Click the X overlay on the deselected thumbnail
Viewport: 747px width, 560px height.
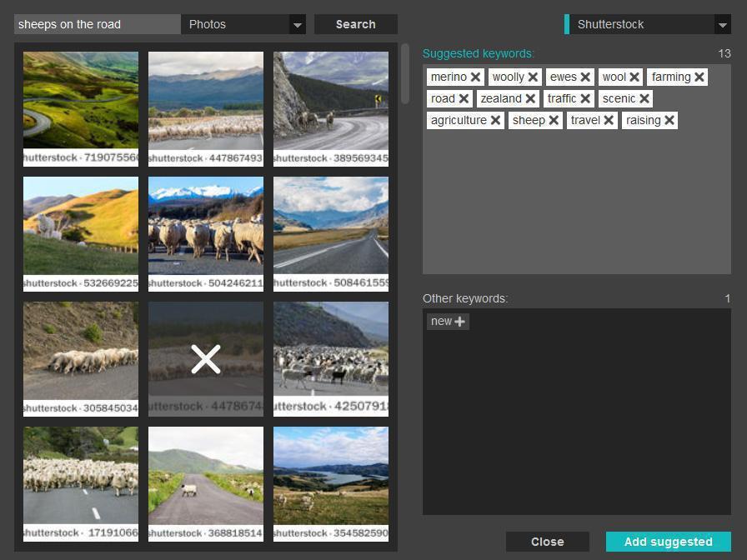click(205, 358)
